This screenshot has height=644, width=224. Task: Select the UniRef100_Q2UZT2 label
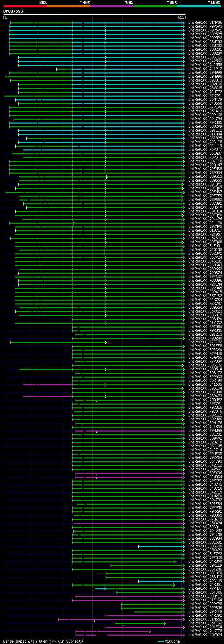[205, 92]
